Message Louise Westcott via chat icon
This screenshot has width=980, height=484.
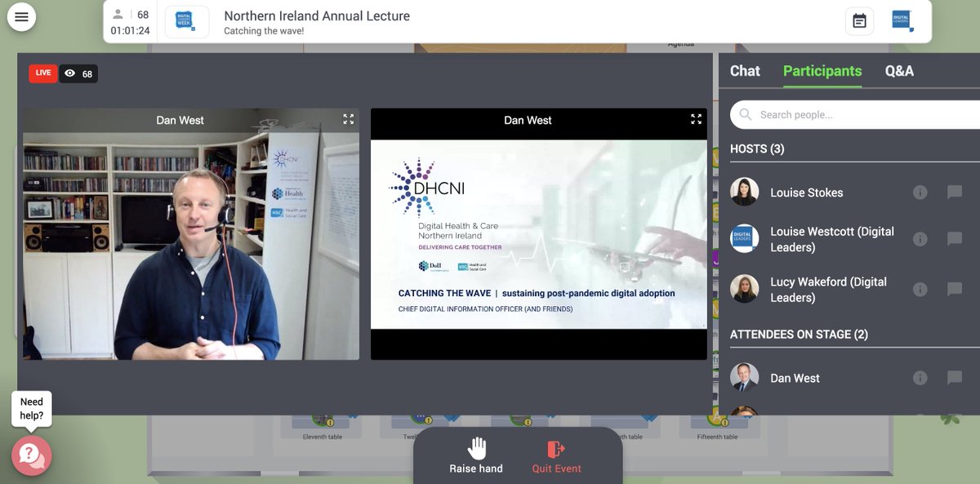[x=955, y=239]
